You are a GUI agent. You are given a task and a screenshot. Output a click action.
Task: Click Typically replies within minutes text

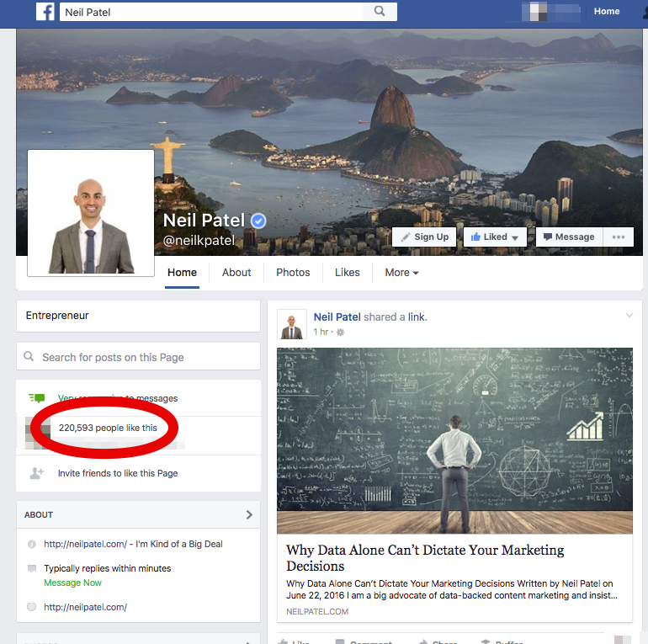tap(108, 568)
